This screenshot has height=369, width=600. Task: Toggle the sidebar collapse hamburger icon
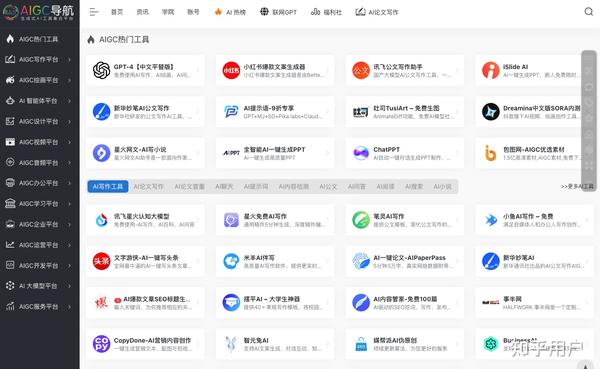[94, 12]
